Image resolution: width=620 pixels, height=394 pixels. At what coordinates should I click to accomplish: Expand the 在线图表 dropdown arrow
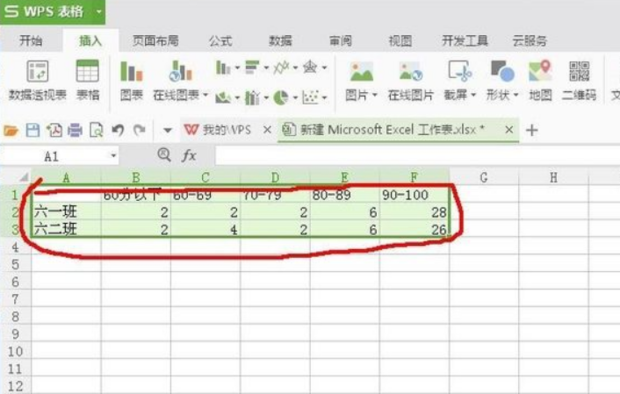tap(205, 95)
